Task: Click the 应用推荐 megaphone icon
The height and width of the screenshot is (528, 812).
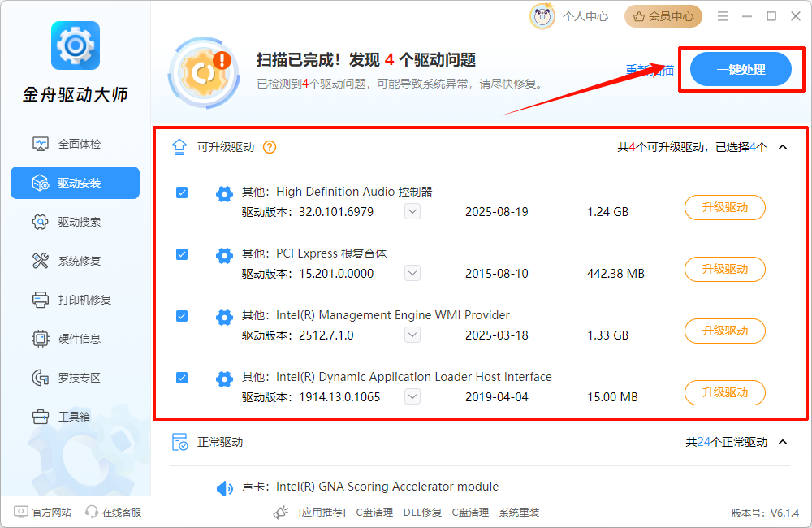Action: click(x=281, y=513)
